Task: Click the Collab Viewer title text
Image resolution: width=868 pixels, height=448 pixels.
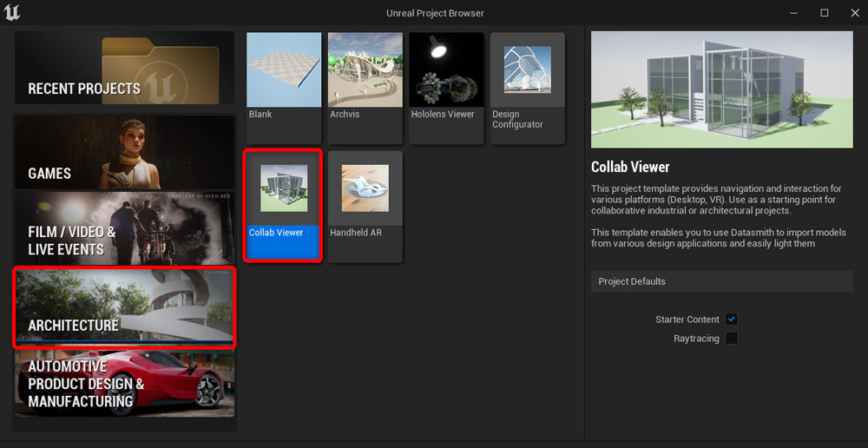Action: point(630,168)
